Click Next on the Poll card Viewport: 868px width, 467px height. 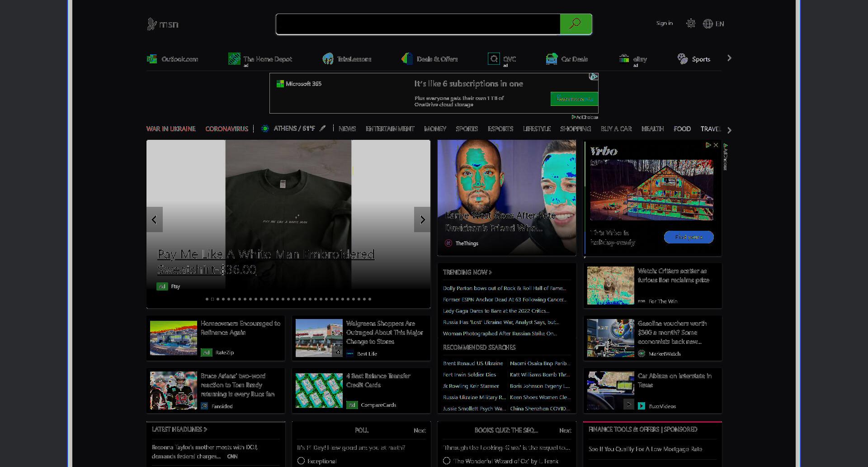coord(420,430)
